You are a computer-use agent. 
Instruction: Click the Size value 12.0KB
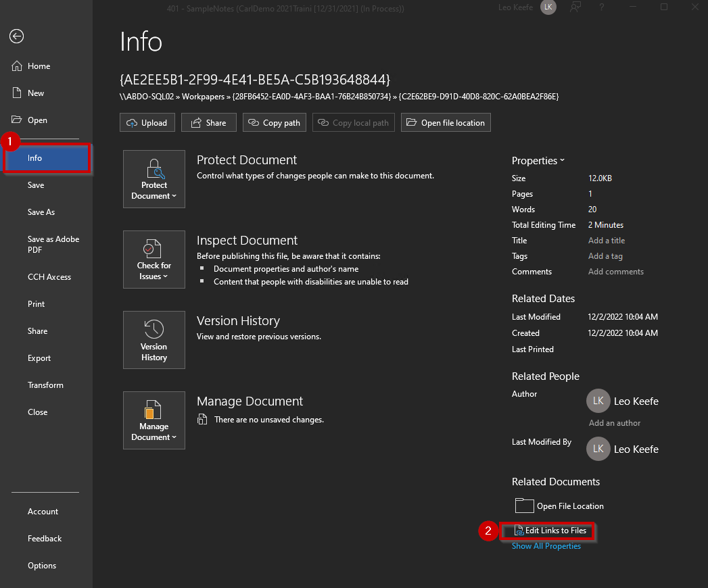600,178
